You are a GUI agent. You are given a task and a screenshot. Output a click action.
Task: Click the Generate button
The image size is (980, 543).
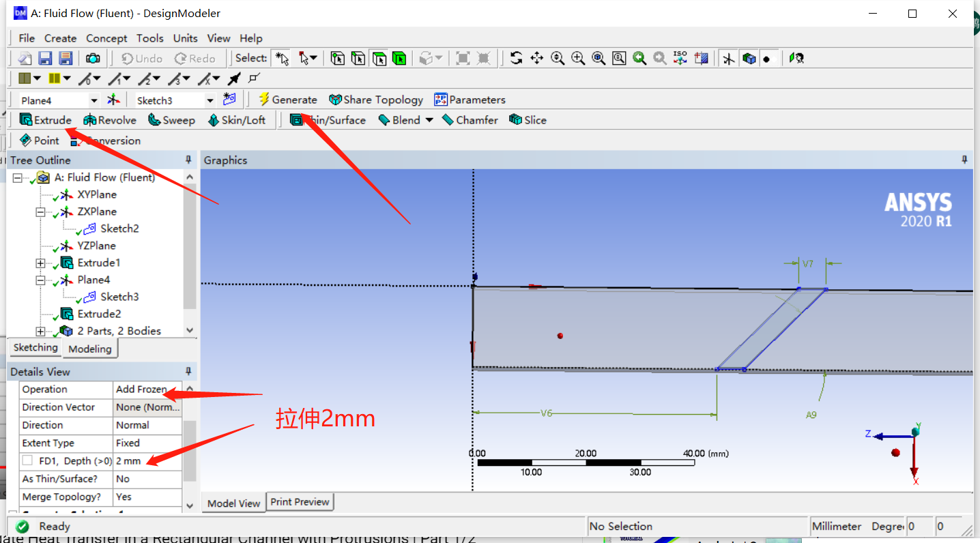(x=287, y=100)
